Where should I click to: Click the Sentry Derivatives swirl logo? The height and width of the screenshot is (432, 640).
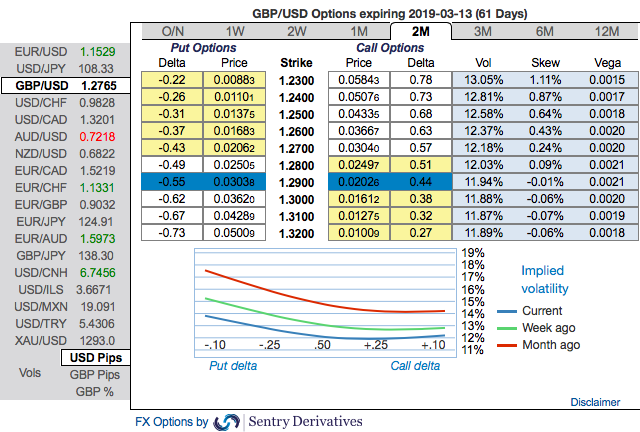227,422
